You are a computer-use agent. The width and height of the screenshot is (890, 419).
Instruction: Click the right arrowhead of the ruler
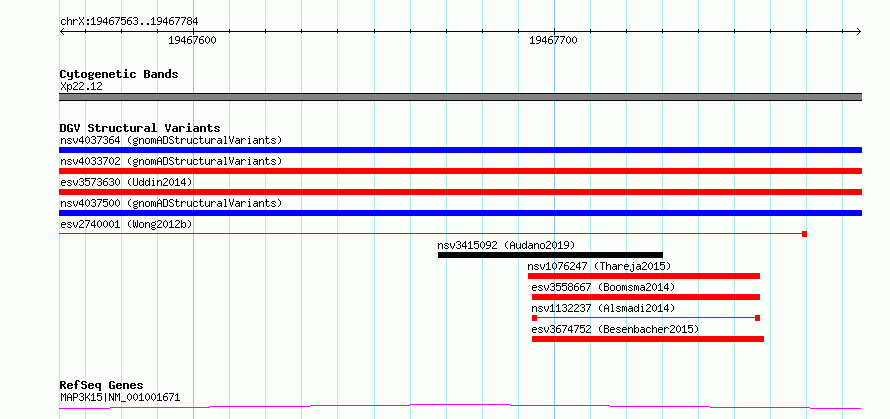tap(859, 31)
